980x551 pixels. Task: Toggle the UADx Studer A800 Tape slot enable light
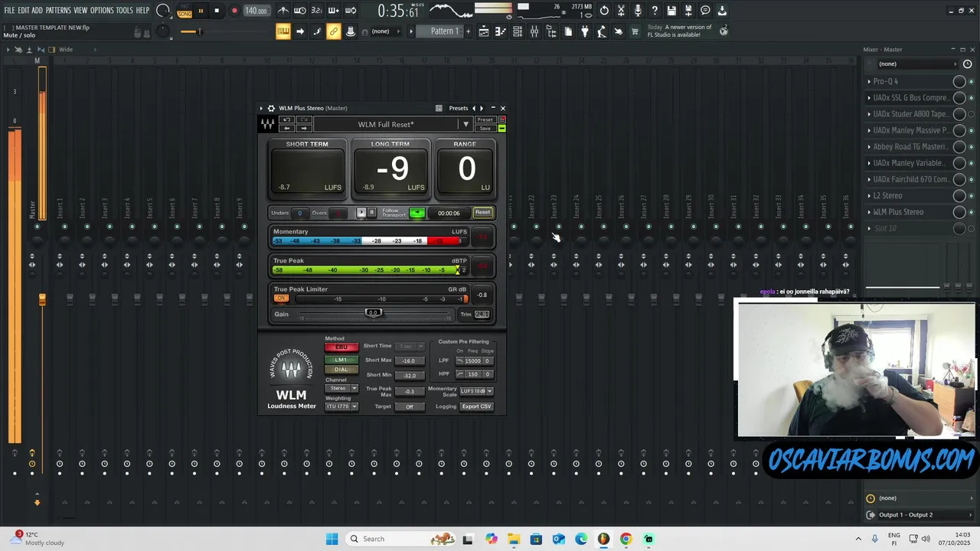[x=972, y=114]
